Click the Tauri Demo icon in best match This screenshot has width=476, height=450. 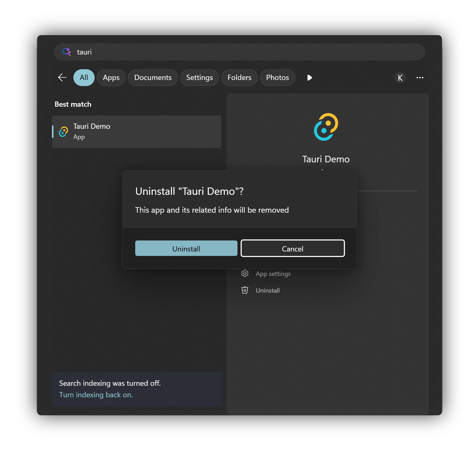(63, 132)
